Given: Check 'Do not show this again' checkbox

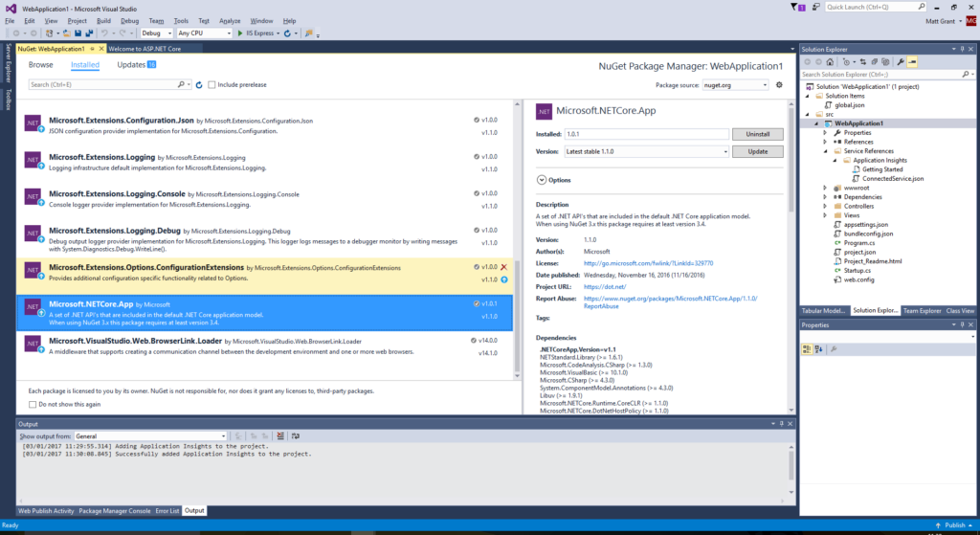Looking at the screenshot, I should pyautogui.click(x=33, y=405).
